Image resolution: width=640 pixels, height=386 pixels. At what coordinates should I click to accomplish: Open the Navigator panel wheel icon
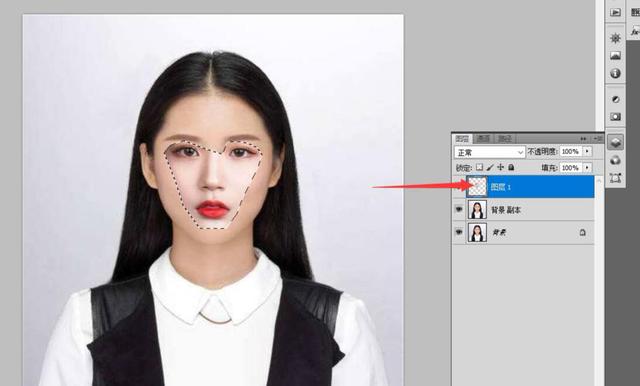615,38
